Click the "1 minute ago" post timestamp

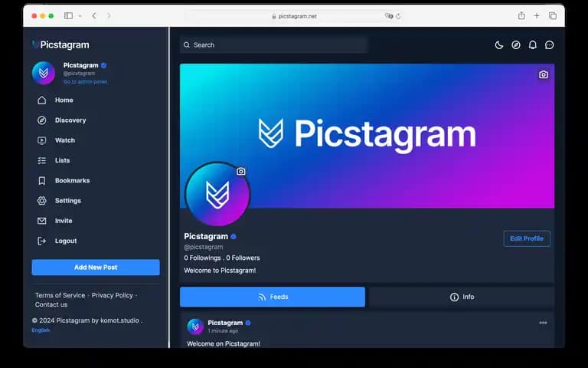(x=223, y=331)
